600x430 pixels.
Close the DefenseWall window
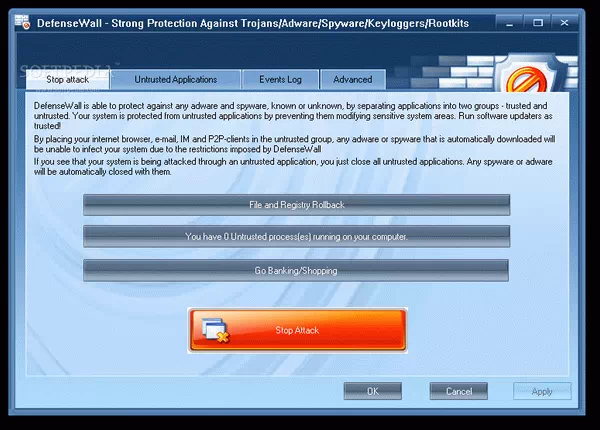564,23
